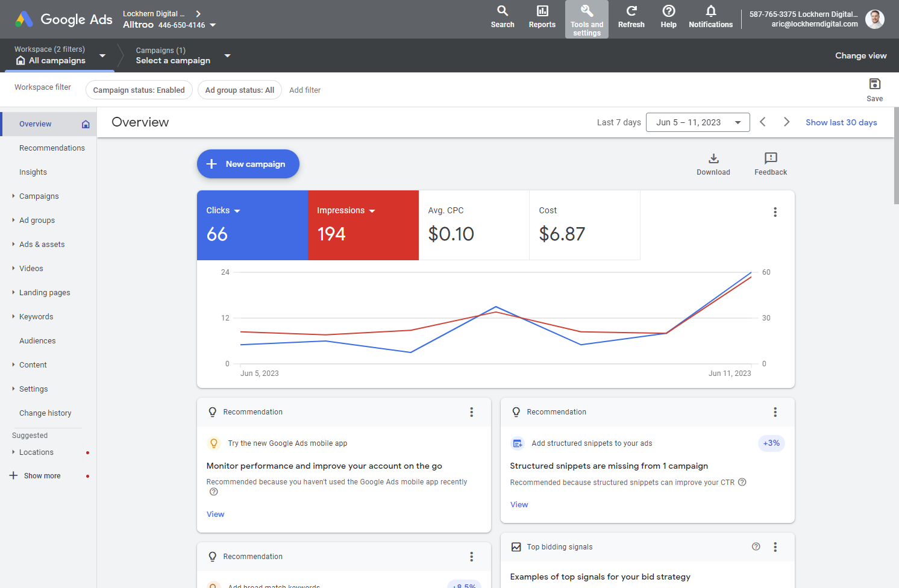Screen dimensions: 899x588
Task: Download the overview report
Action: (x=713, y=164)
